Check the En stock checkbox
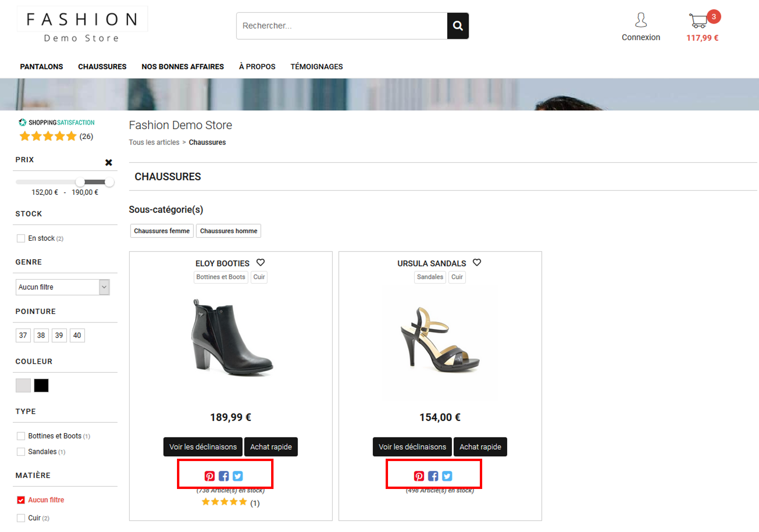 [21, 238]
